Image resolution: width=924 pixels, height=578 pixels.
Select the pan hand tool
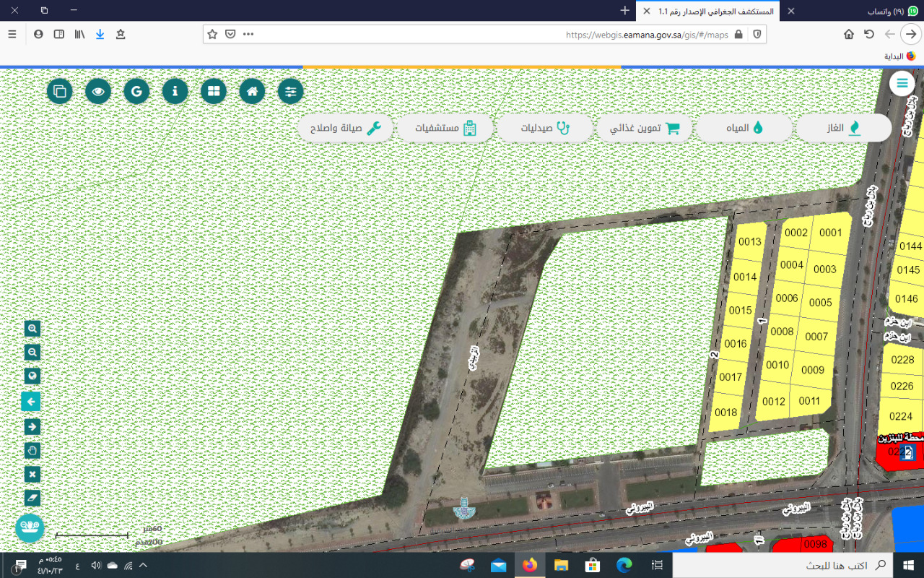point(32,451)
